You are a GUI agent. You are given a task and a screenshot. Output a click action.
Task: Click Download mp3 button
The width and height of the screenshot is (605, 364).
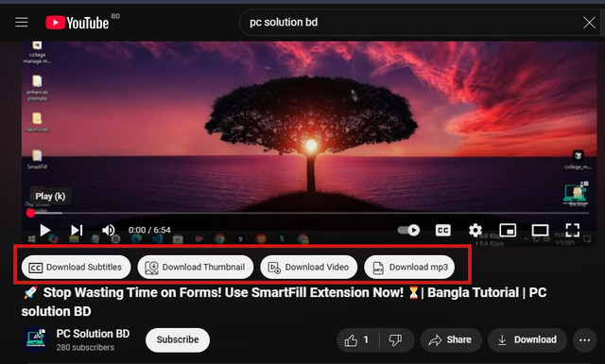click(x=409, y=268)
